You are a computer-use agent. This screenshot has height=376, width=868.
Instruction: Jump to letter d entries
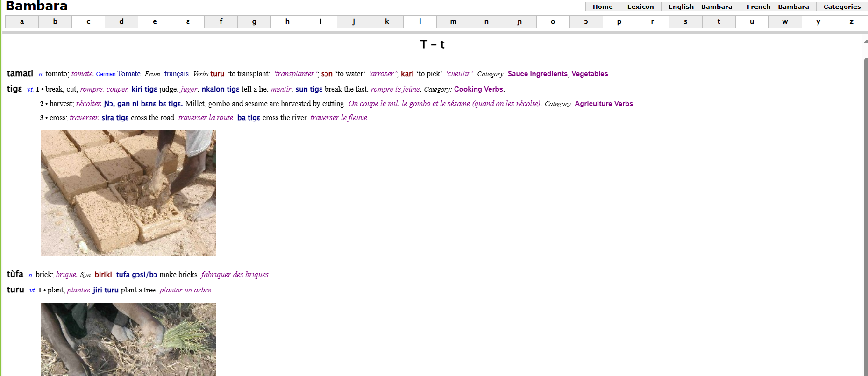121,21
